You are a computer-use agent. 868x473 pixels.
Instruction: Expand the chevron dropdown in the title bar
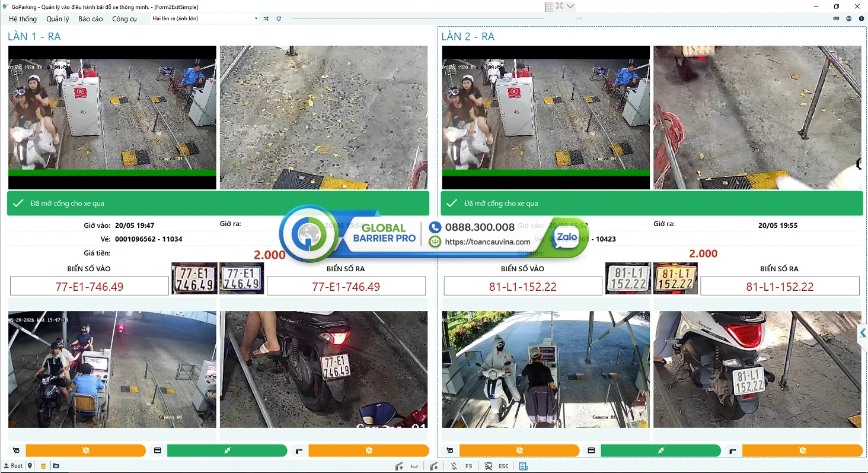(570, 7)
